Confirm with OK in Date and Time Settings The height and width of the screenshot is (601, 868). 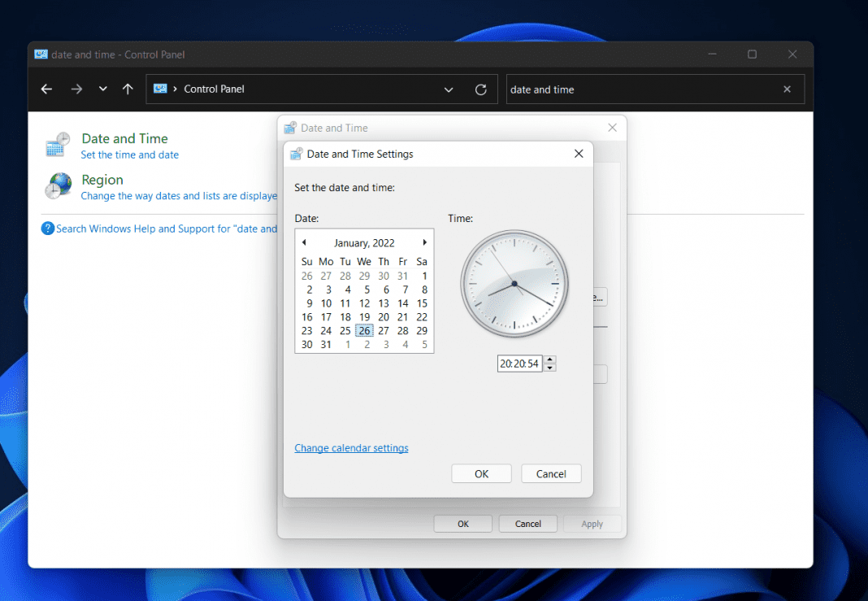coord(481,473)
